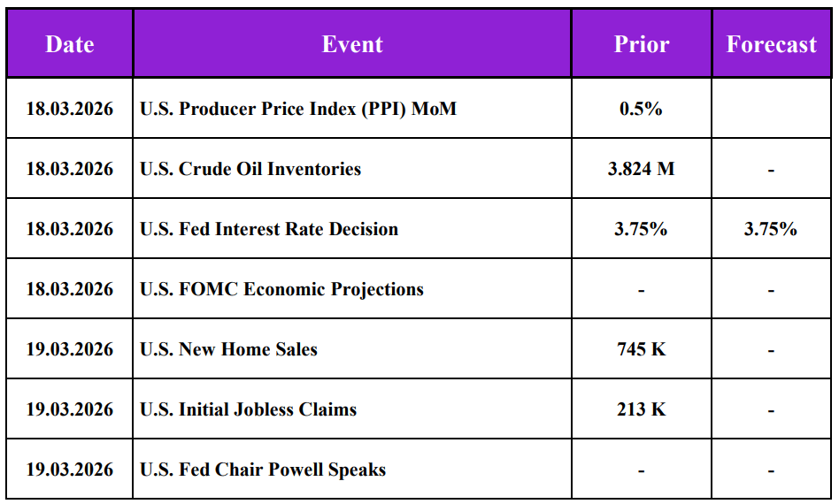Viewport: 839px width, 504px height.
Task: Select the Forecast column header
Action: (771, 44)
